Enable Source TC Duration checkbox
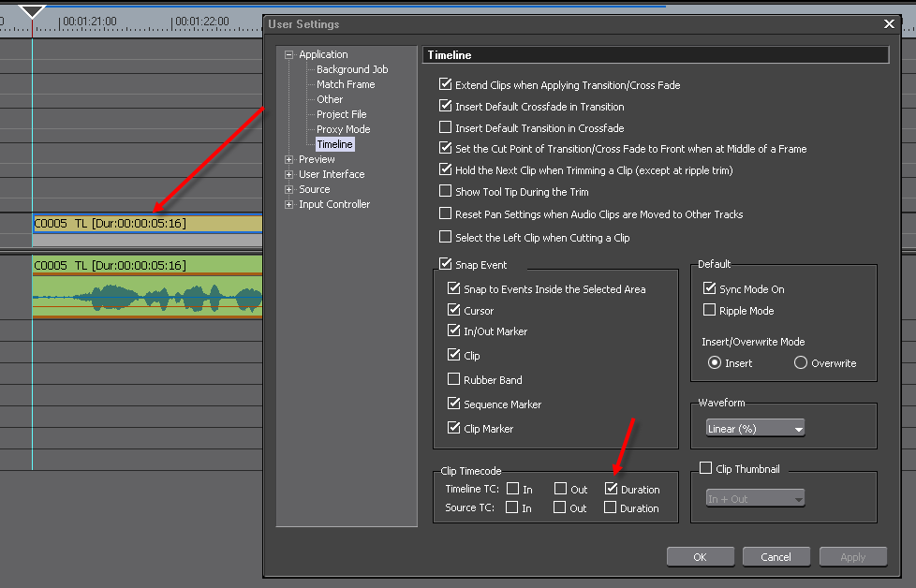The height and width of the screenshot is (588, 916). pos(611,508)
